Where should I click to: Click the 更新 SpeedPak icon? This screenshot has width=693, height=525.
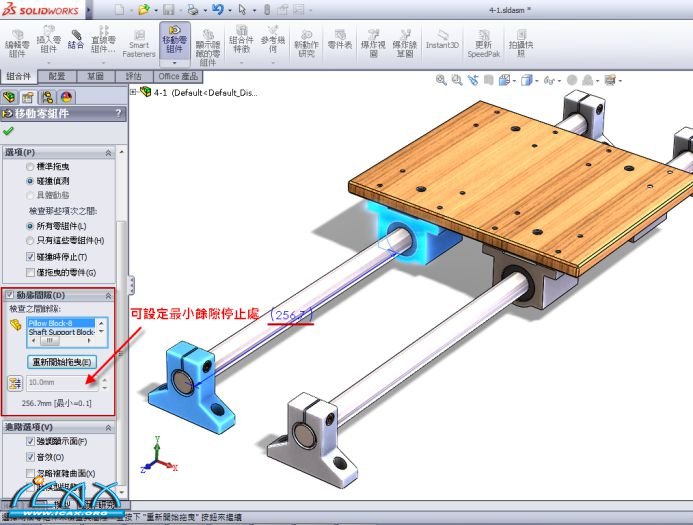(x=484, y=41)
